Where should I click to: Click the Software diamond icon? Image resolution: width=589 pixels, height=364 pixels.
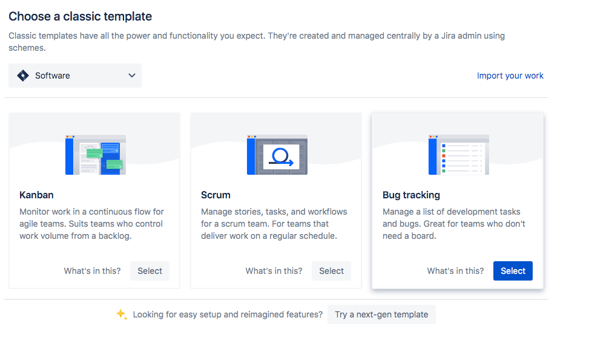23,76
